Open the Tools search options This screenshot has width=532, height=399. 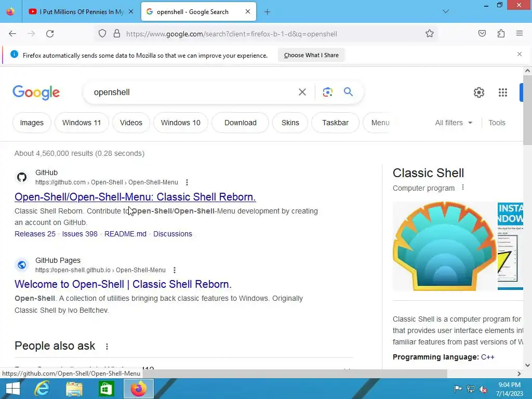point(497,123)
